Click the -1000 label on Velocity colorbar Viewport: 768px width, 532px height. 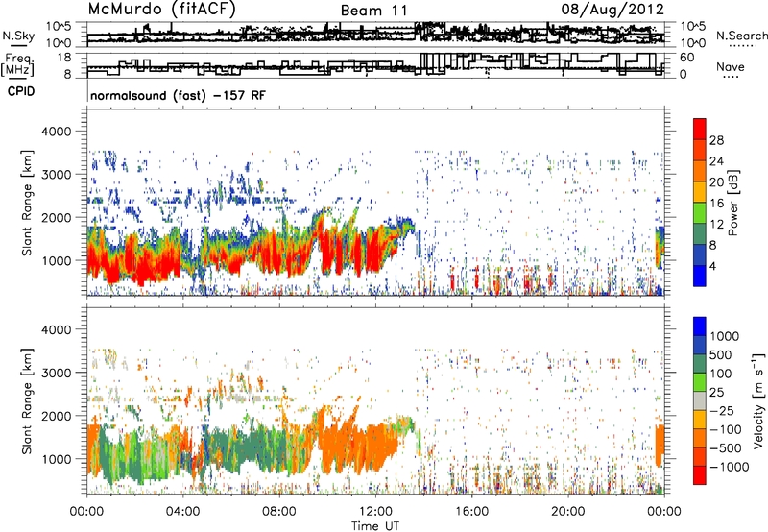click(x=730, y=467)
